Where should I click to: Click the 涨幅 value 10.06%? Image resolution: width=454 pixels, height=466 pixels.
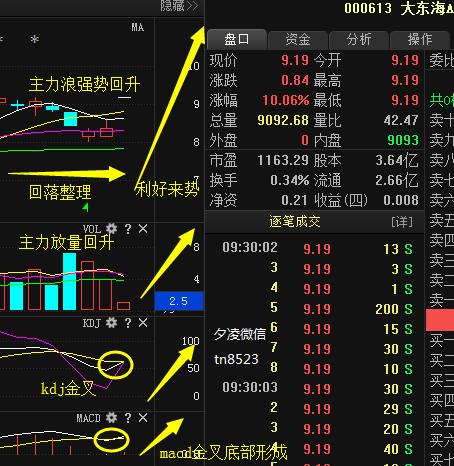point(286,100)
